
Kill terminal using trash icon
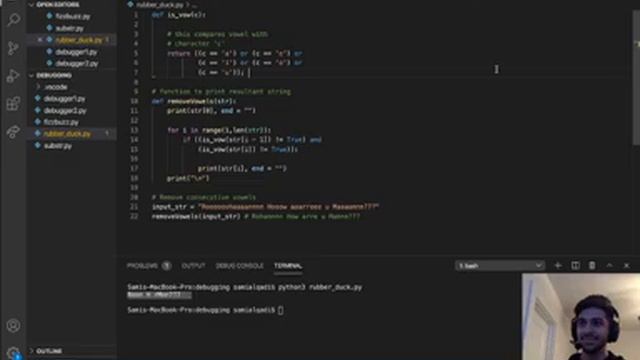(592, 266)
